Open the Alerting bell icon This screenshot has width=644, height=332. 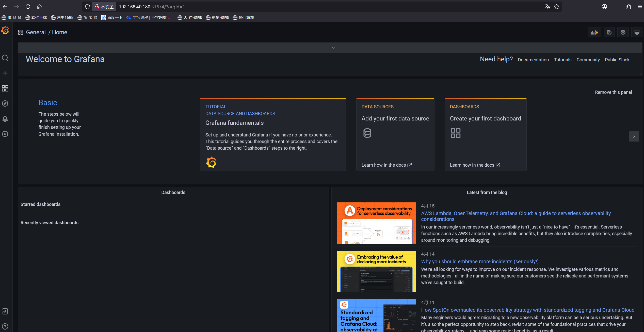(5, 119)
